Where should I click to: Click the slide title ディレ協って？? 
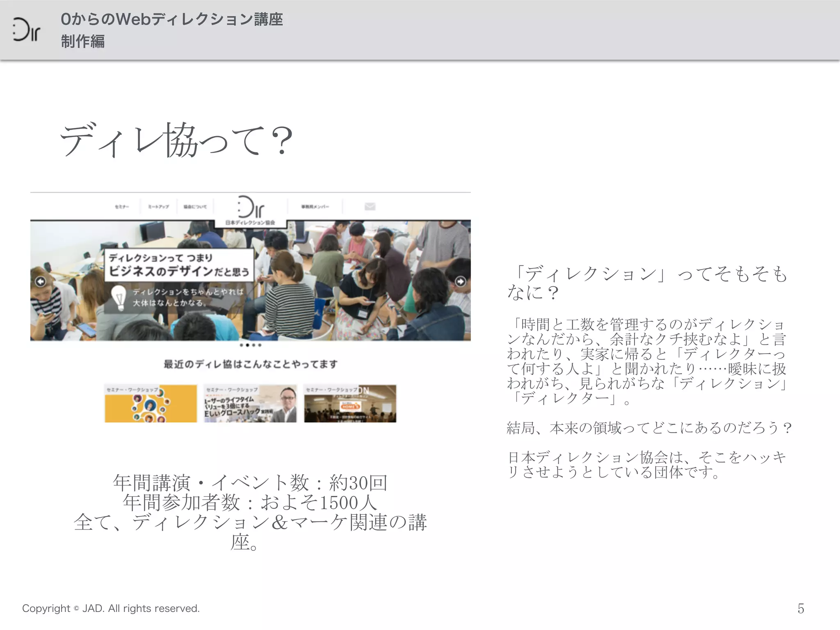[177, 140]
